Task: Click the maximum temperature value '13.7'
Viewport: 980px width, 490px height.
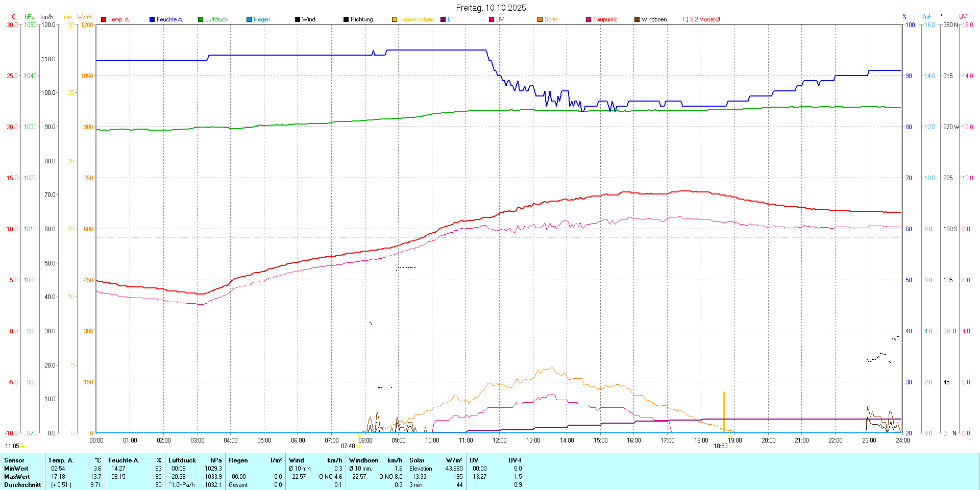Action: [96, 477]
